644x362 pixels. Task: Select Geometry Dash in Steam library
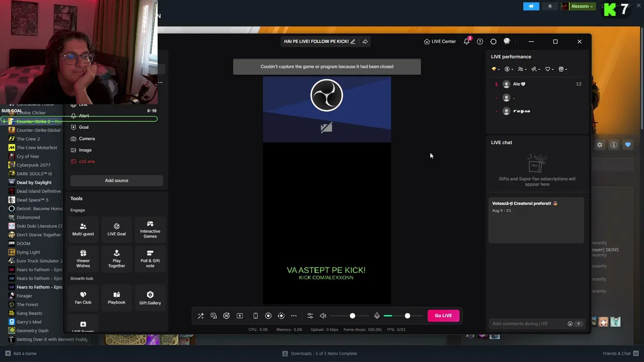(x=32, y=331)
